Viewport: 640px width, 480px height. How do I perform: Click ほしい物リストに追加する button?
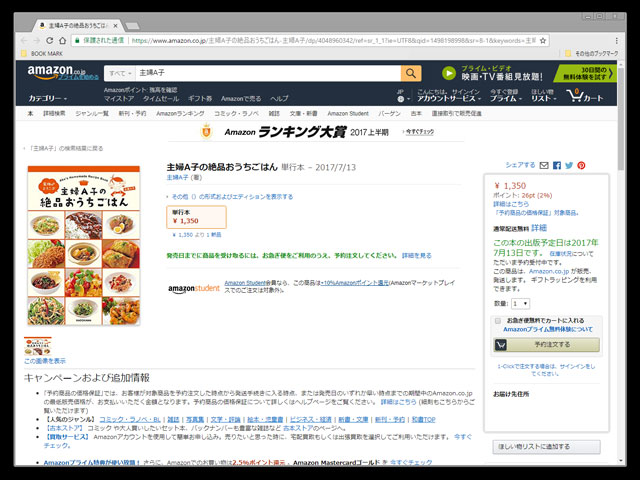coord(546,447)
